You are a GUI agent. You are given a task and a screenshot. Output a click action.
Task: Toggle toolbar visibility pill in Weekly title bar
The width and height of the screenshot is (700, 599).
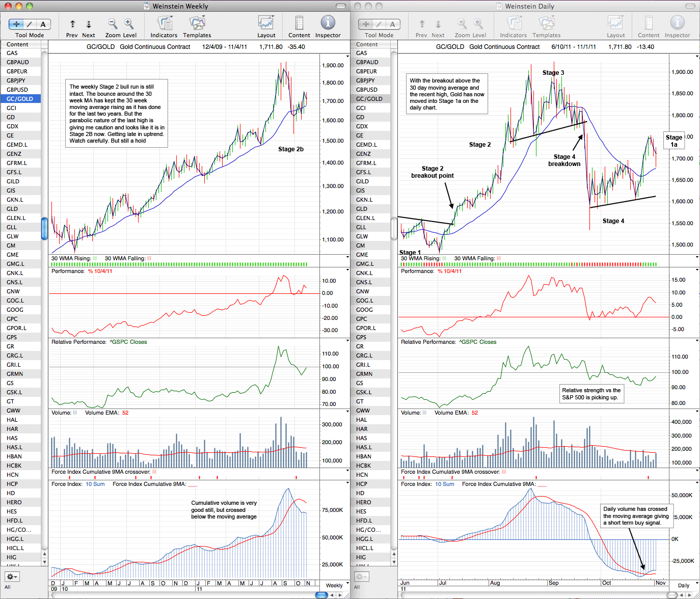click(x=341, y=6)
